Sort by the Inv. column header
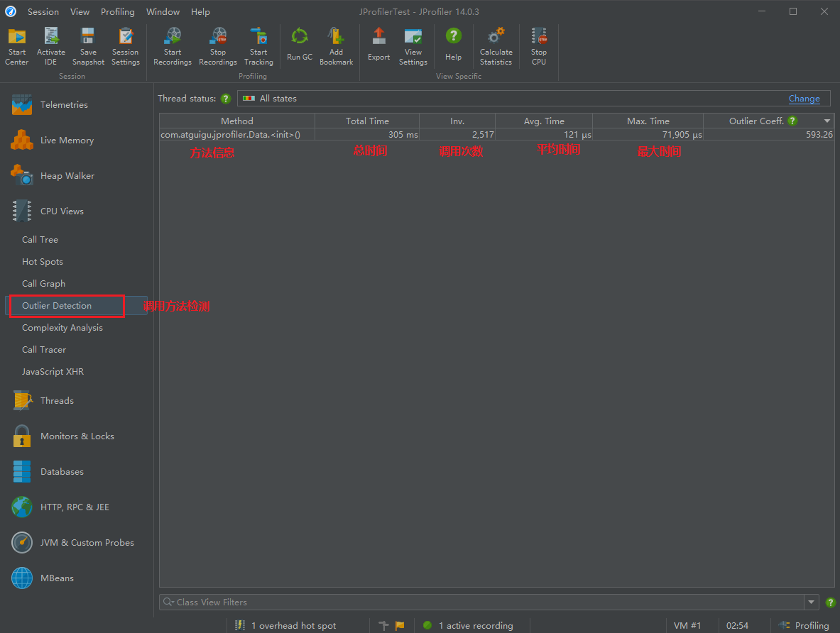This screenshot has height=633, width=840. tap(457, 121)
